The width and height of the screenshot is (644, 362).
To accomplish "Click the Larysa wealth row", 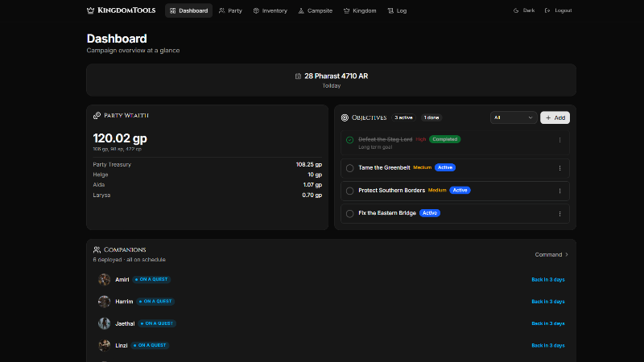I will click(208, 195).
